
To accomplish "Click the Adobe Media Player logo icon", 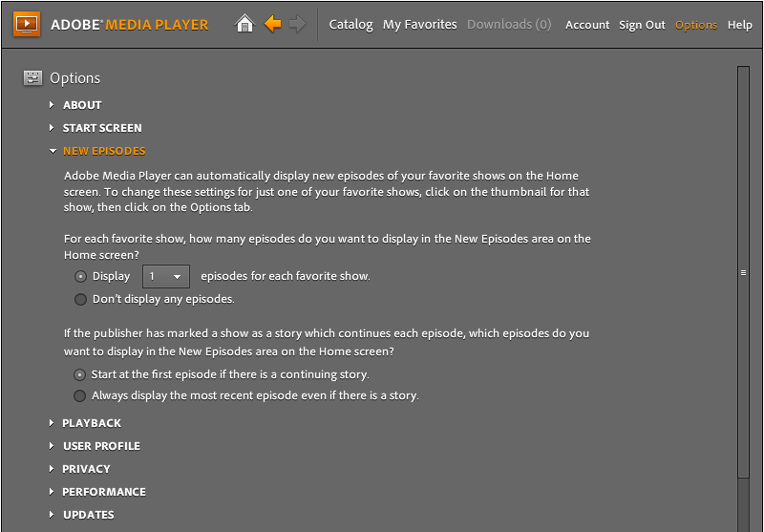I will tap(26, 24).
